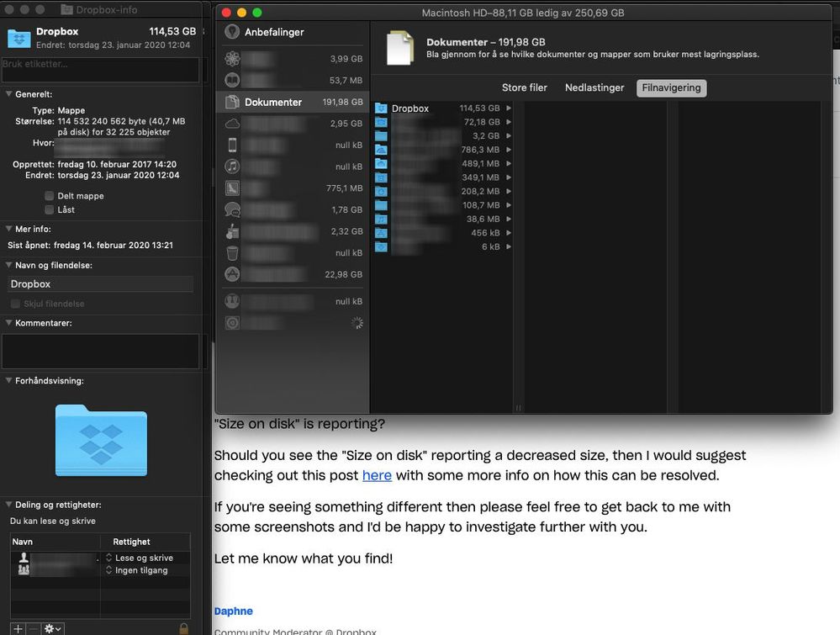Screen dimensions: 840x635
Task: Click the Dokumenter header documents icon
Action: (400, 48)
